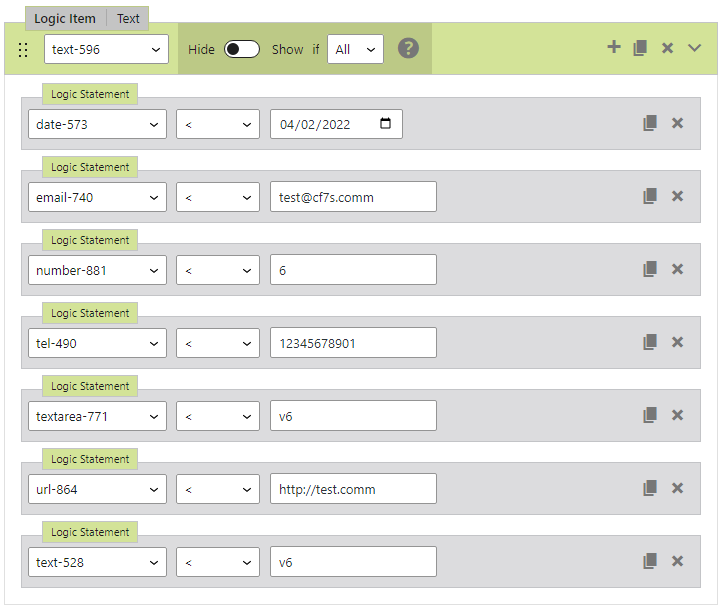This screenshot has height=609, width=727.
Task: Remove the email-740 logic statement
Action: [677, 196]
